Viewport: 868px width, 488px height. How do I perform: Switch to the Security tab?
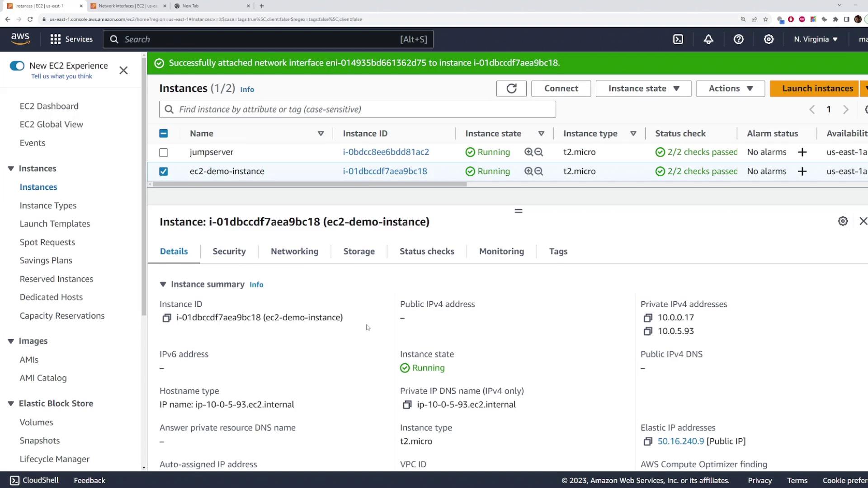(229, 251)
